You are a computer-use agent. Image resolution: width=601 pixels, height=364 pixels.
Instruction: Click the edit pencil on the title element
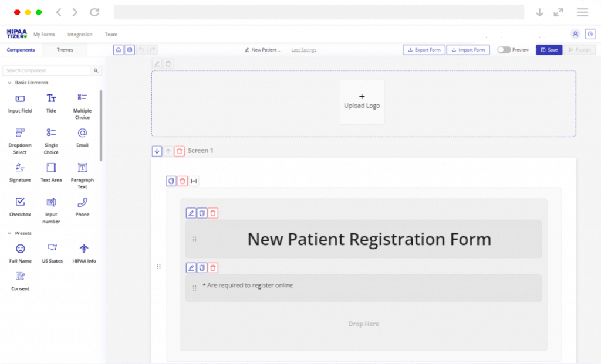(191, 213)
